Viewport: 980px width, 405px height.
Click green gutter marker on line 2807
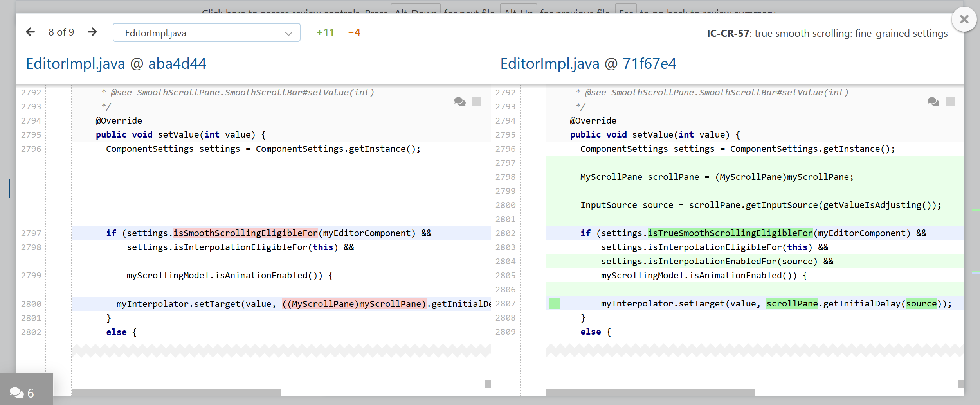click(x=554, y=303)
